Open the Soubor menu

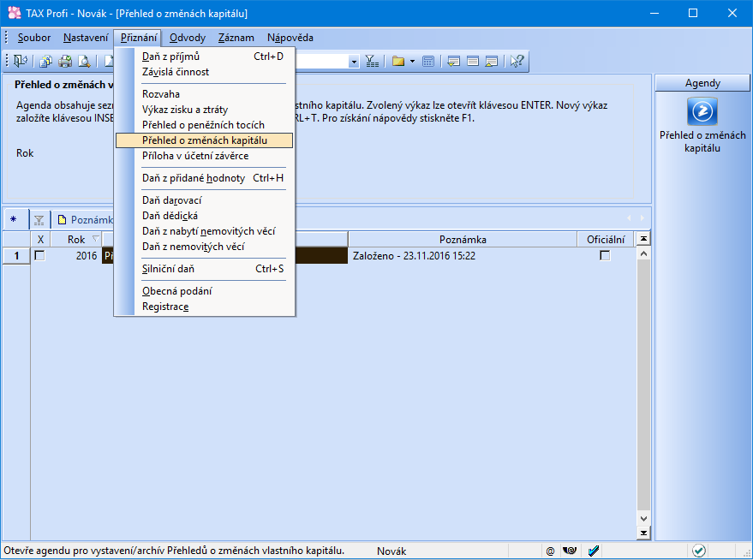(34, 38)
